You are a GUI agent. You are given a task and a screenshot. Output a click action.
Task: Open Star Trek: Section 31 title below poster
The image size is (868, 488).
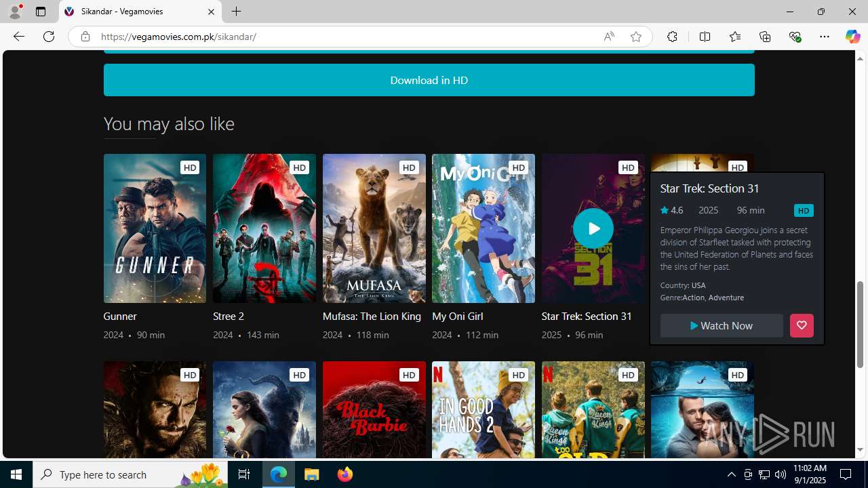coord(587,317)
